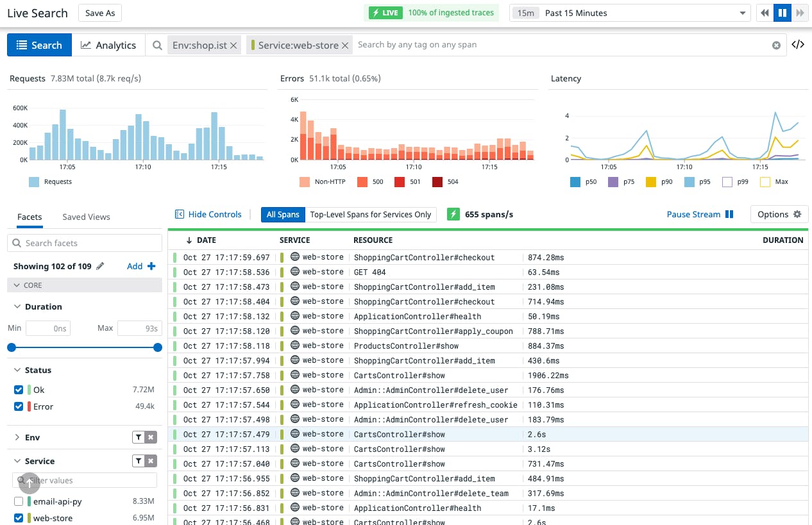812x525 pixels.
Task: Click the Duration slider's right handle
Action: coord(158,347)
